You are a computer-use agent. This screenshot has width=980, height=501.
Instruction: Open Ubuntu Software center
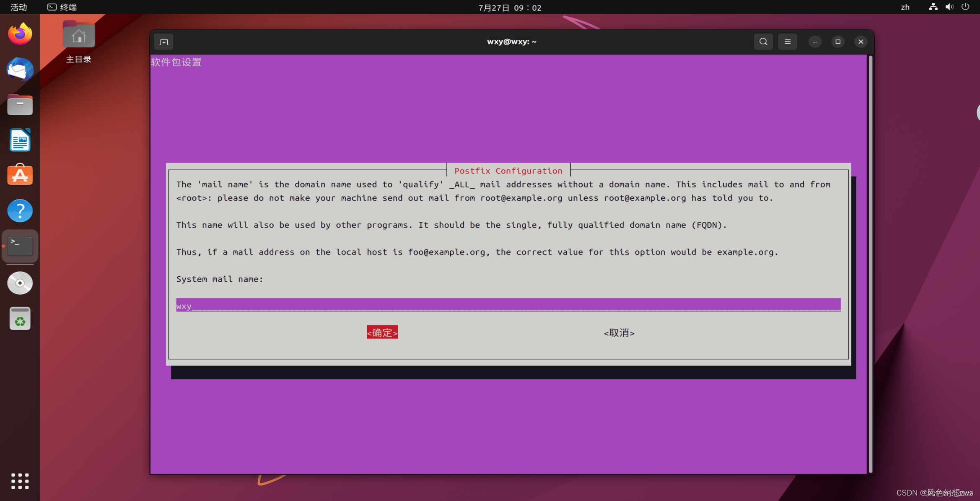tap(20, 175)
